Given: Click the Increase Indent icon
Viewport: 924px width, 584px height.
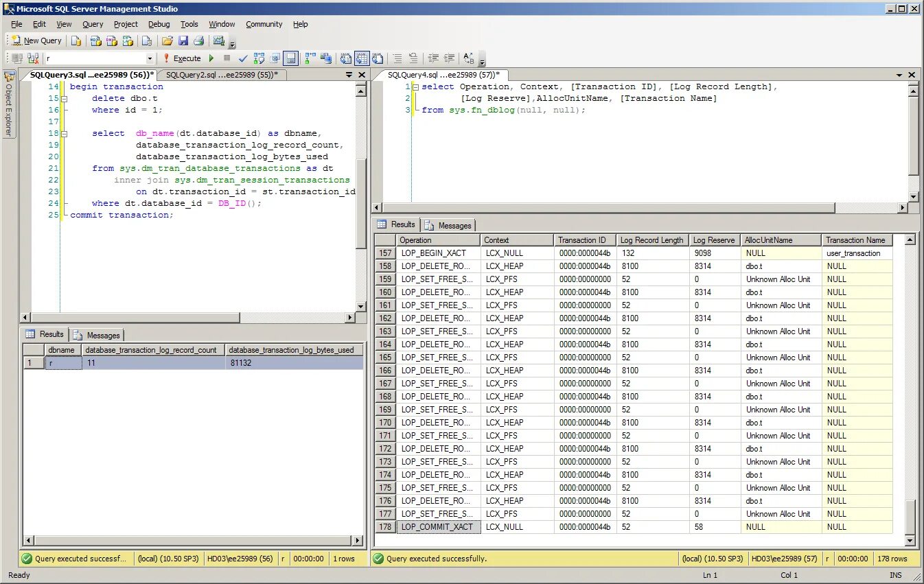Looking at the screenshot, I should 449,58.
